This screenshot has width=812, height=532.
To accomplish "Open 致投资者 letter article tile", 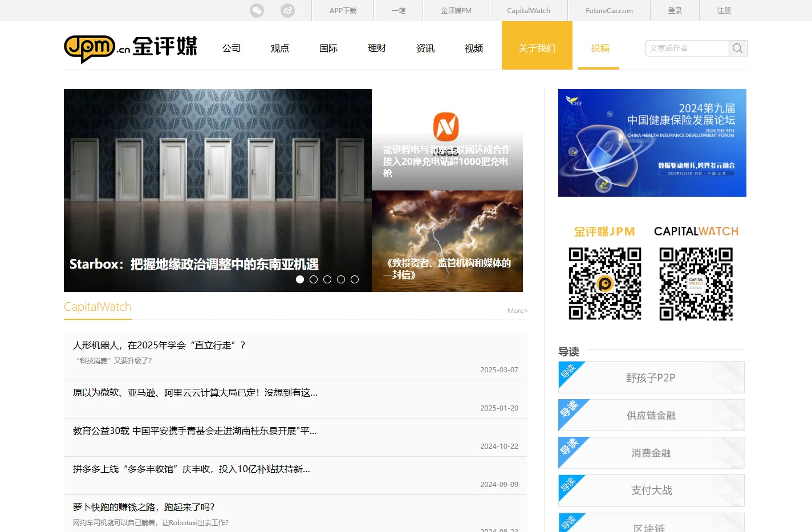I will [x=447, y=241].
